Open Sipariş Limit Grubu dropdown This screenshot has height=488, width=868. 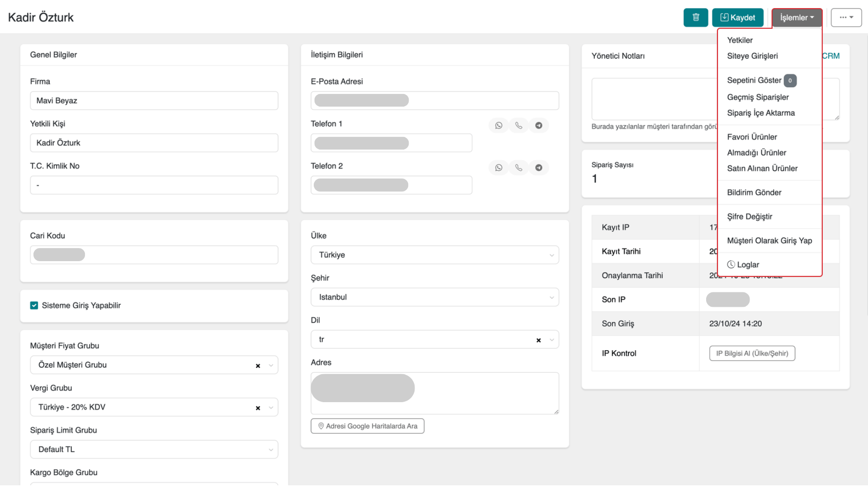[154, 450]
